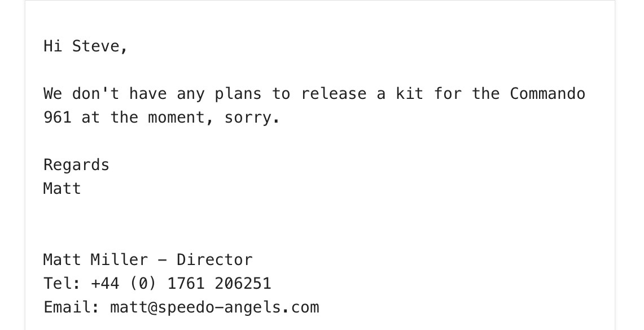Click the word "moment" in the message

176,118
